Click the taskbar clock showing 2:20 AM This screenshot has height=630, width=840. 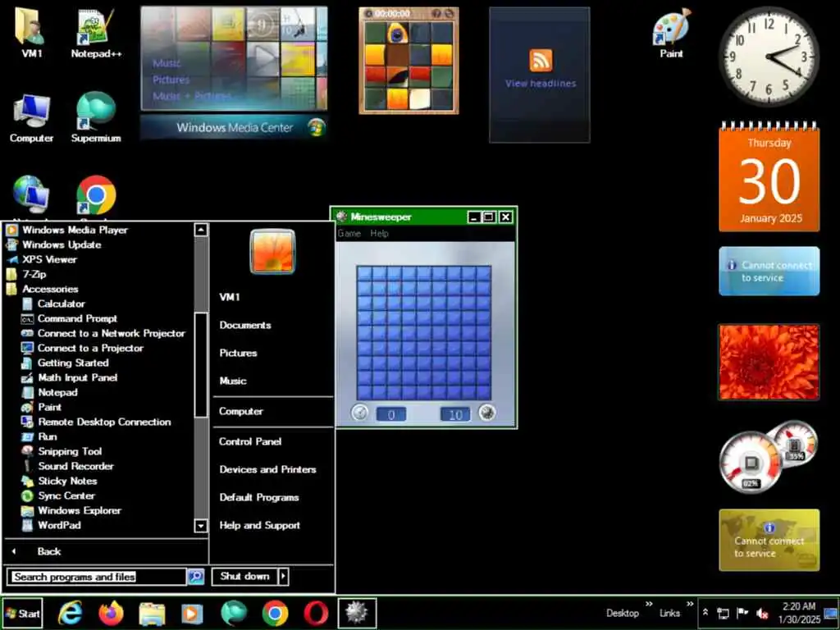click(x=799, y=613)
